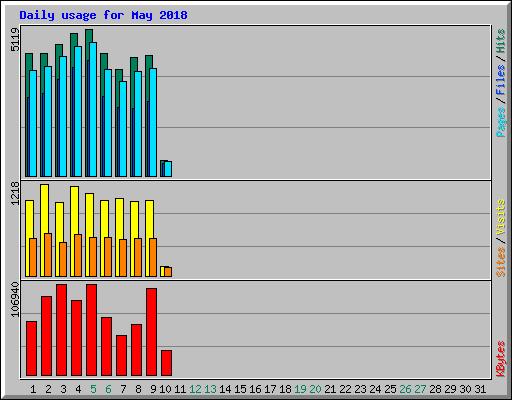Click the red KBytes bar for day 3
The width and height of the screenshot is (512, 400).
tap(61, 330)
